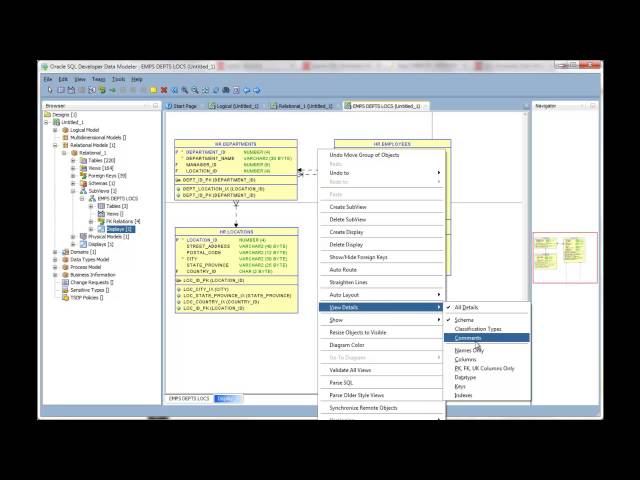The width and height of the screenshot is (640, 480).
Task: Expand the Tables [220] tree node
Action: click(73, 160)
